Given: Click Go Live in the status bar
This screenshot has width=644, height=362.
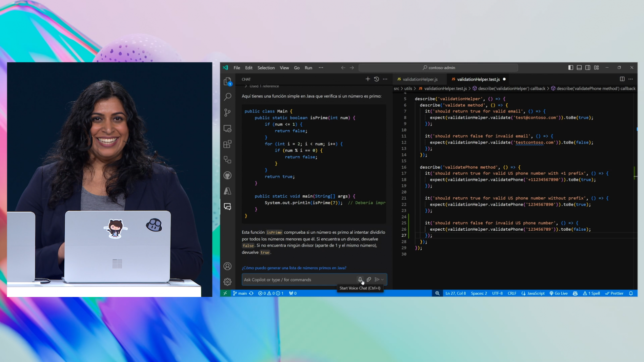Looking at the screenshot, I should [x=558, y=293].
